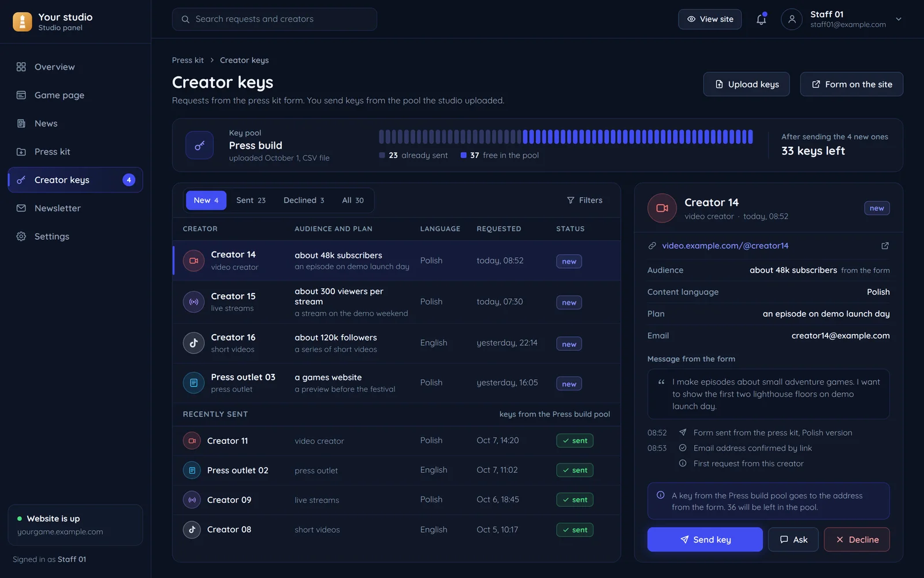Image resolution: width=924 pixels, height=578 pixels.
Task: Click the new badge in Creator 14 details
Action: coord(877,208)
